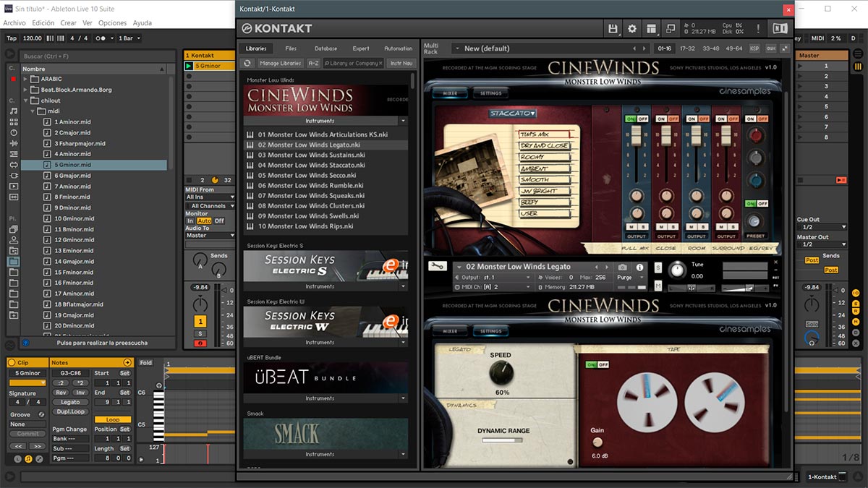Viewport: 868px width, 488px height.
Task: Show the clip envelopes box icon
Action: tap(41, 458)
